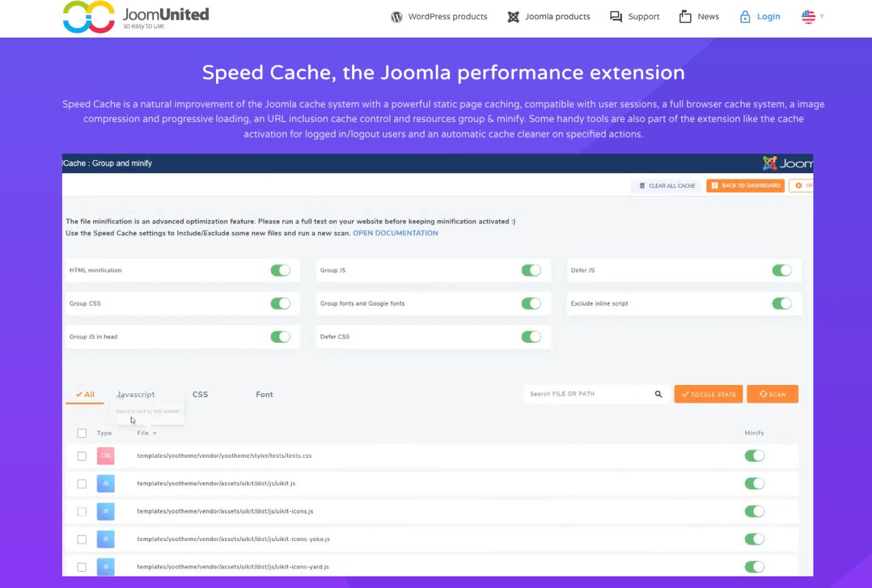Click the Support chat bubbles icon

point(616,17)
